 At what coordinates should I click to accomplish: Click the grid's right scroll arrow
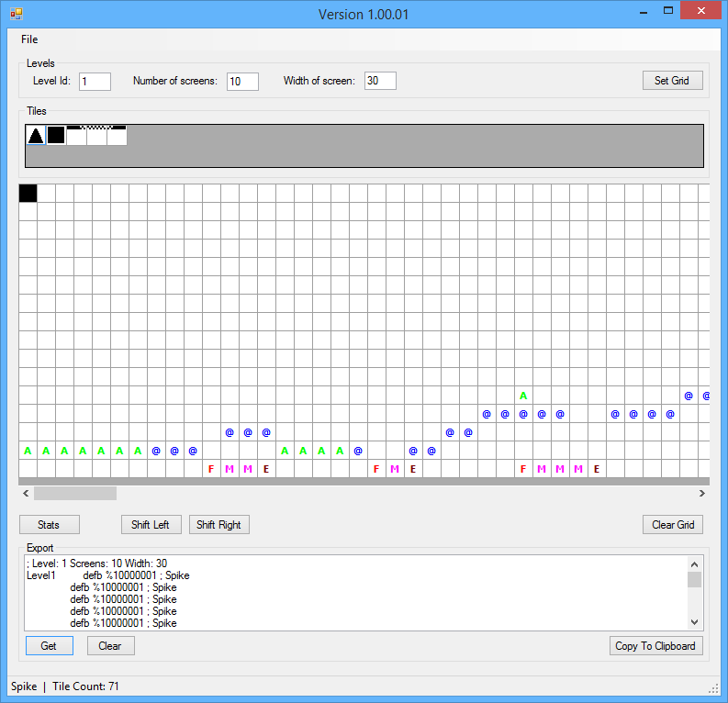702,493
